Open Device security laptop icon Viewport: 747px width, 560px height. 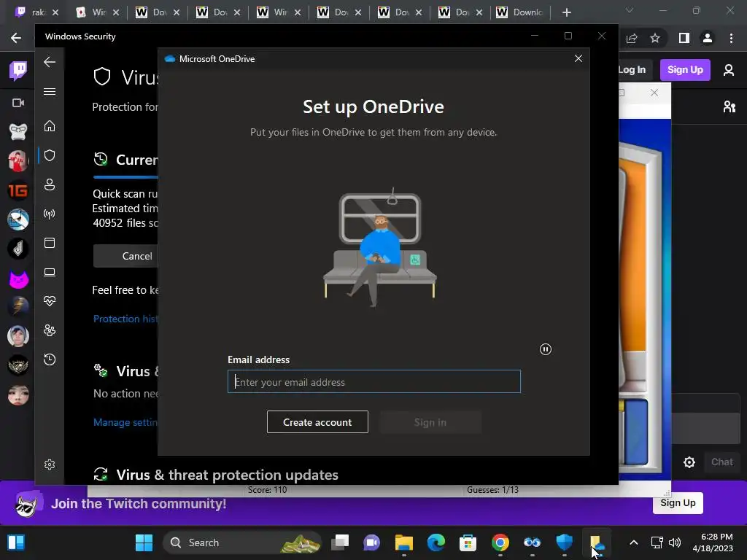coord(50,272)
